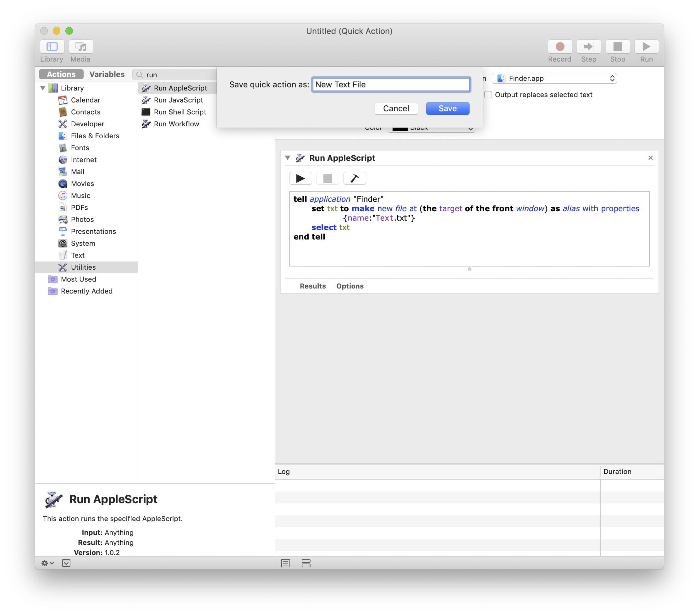This screenshot has width=699, height=616.
Task: Run the workflow using the Run toolbar icon
Action: coord(646,47)
